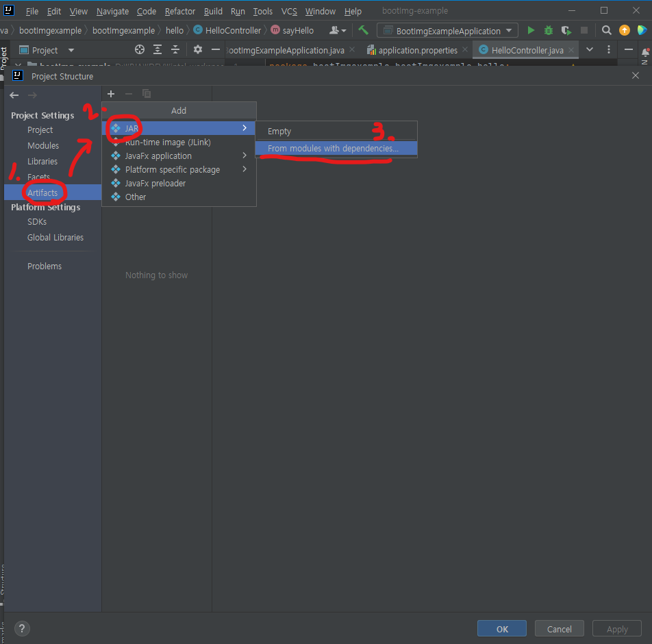Open the Help menu

point(353,11)
